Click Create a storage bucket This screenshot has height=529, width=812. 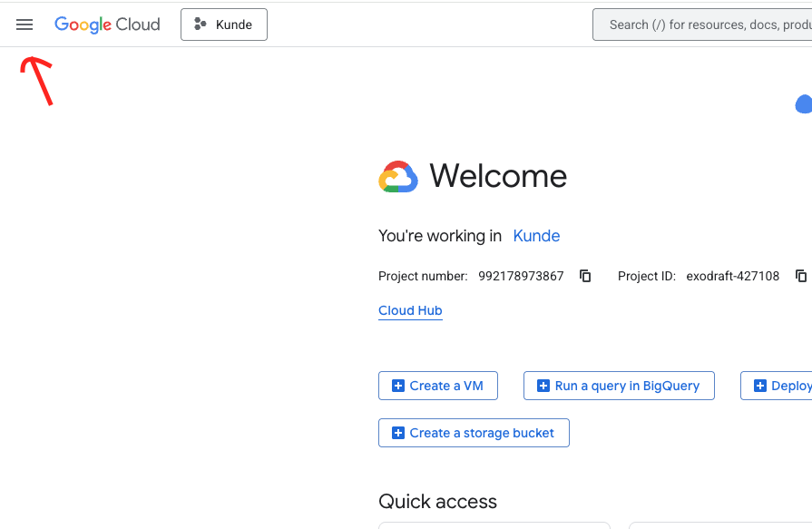click(474, 433)
